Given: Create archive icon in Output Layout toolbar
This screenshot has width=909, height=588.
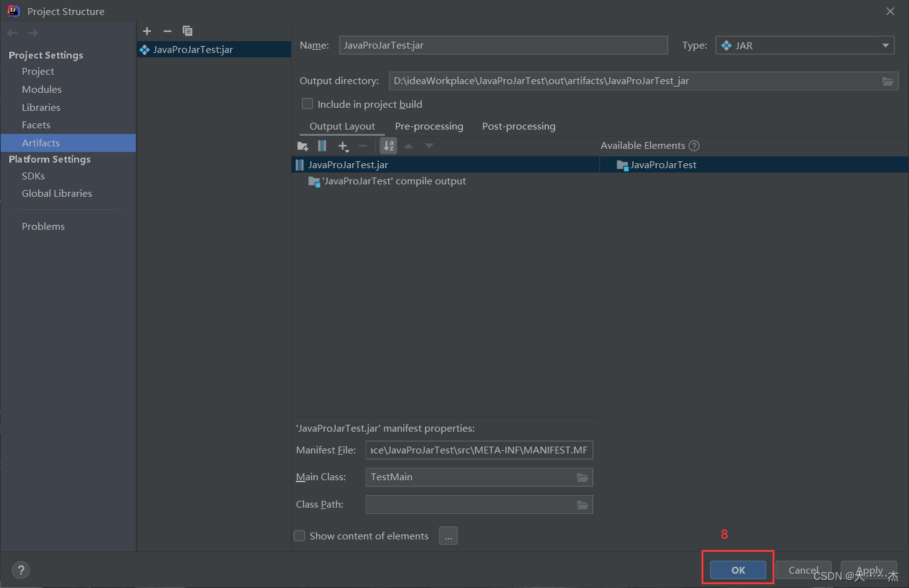Looking at the screenshot, I should pyautogui.click(x=322, y=146).
